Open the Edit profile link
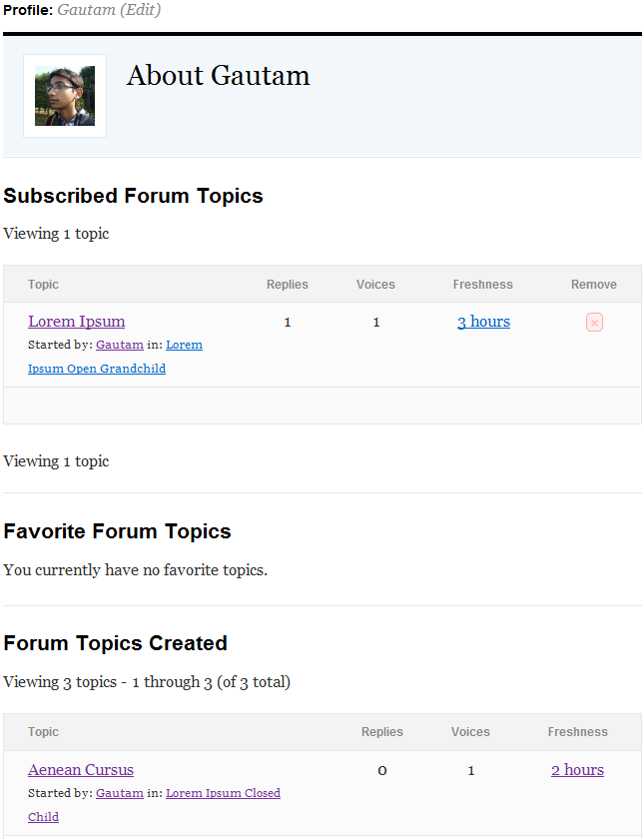This screenshot has height=839, width=644. [x=140, y=10]
